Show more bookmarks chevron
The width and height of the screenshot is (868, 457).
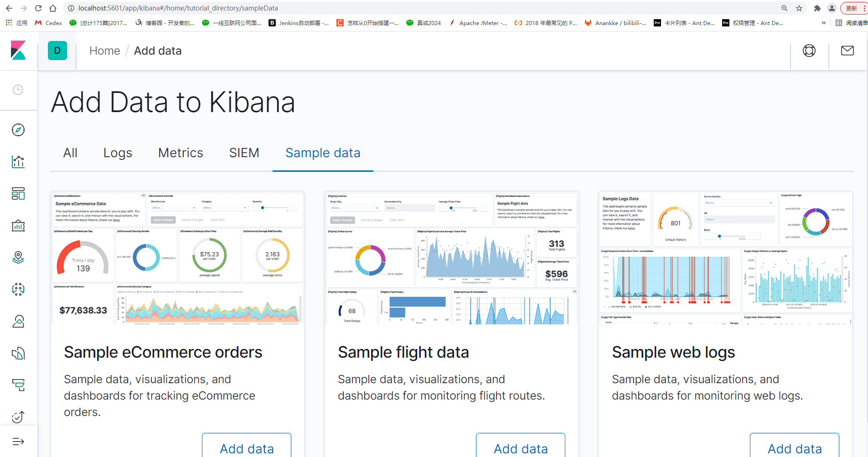click(824, 23)
